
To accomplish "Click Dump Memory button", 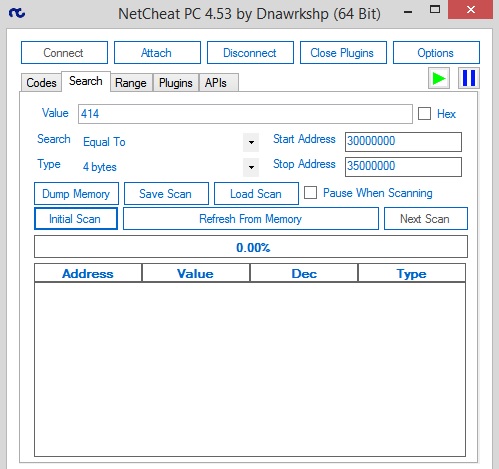I will [x=76, y=193].
